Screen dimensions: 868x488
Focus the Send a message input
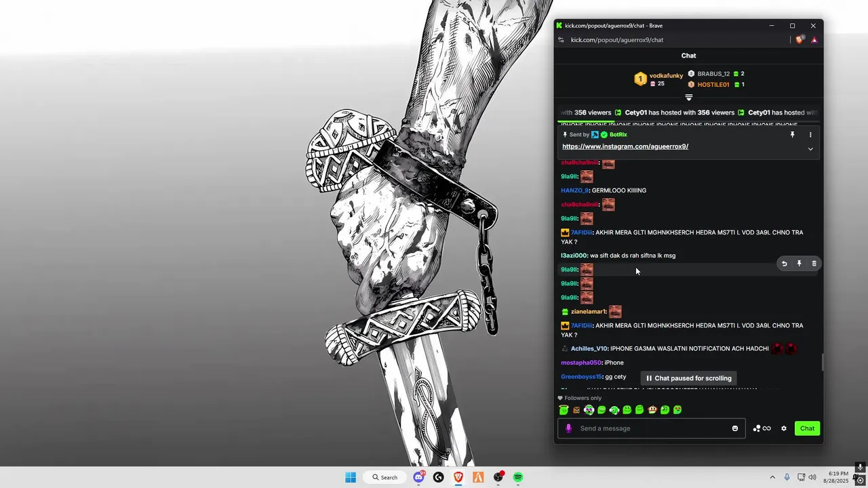[x=651, y=428]
